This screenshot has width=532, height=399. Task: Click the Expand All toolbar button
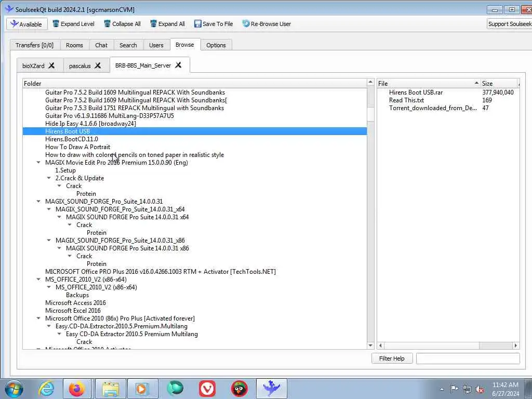(167, 24)
